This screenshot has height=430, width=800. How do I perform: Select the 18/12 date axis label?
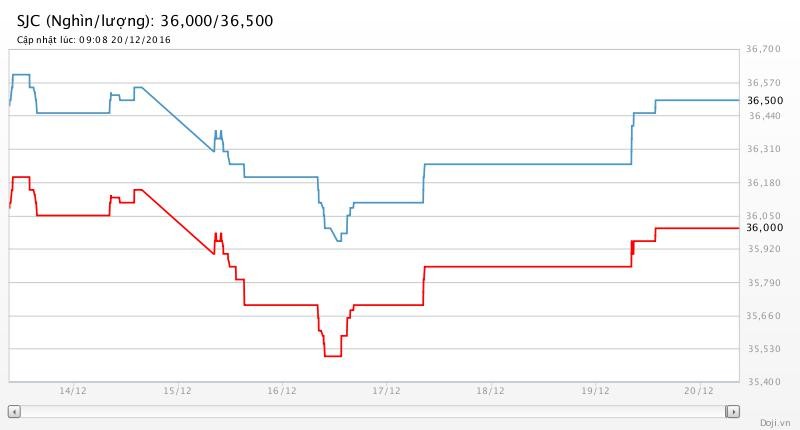[x=490, y=391]
